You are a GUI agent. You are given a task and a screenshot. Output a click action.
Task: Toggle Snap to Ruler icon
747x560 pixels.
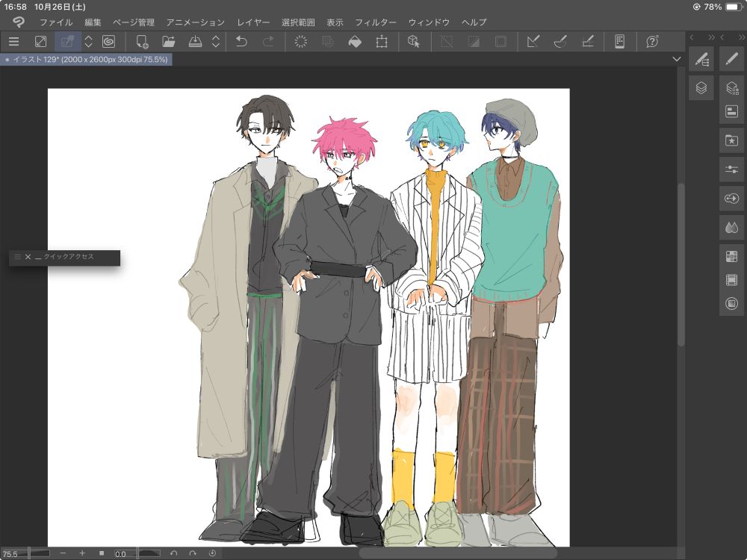coord(533,42)
